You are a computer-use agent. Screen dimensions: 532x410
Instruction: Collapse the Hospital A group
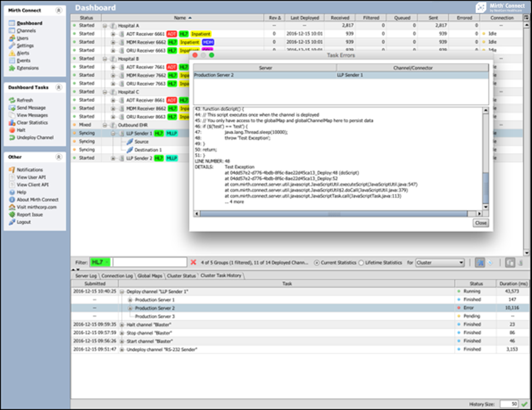pos(105,26)
